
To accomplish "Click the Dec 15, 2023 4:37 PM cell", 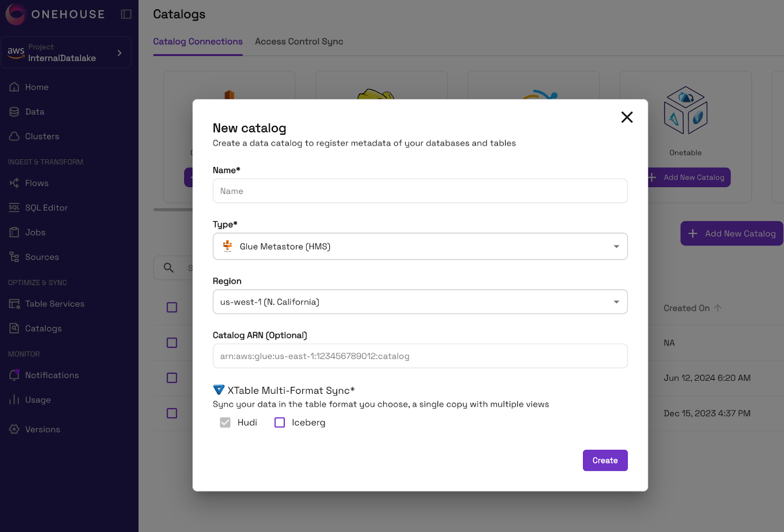I will pyautogui.click(x=707, y=413).
